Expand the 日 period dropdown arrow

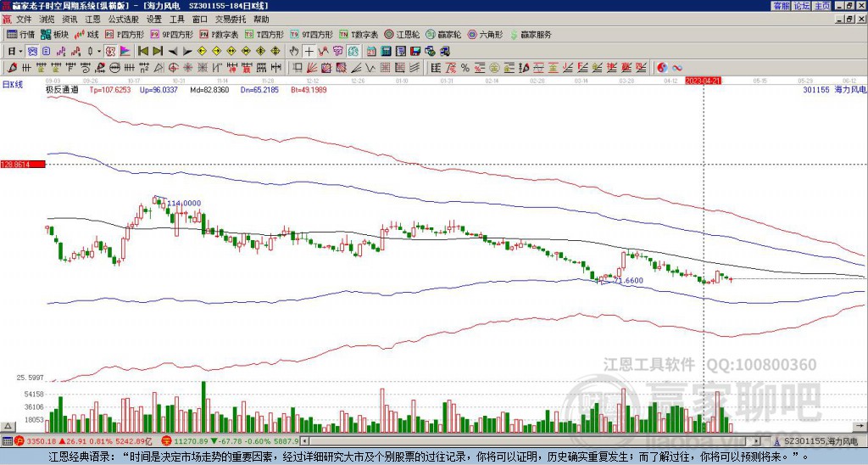pos(20,51)
